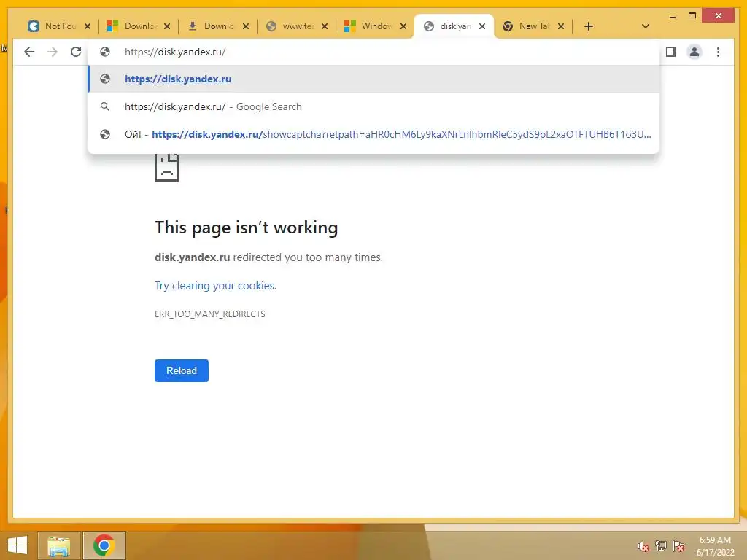Close the New Tab tab
The width and height of the screenshot is (747, 560).
pyautogui.click(x=561, y=26)
